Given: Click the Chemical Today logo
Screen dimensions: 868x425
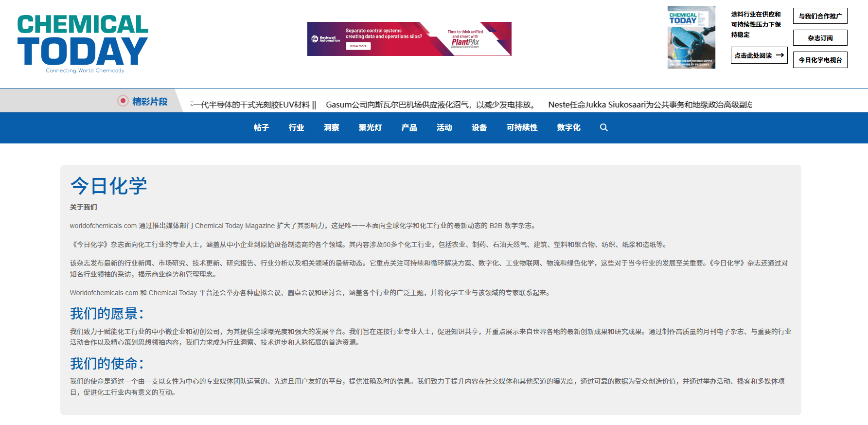Looking at the screenshot, I should click(83, 44).
